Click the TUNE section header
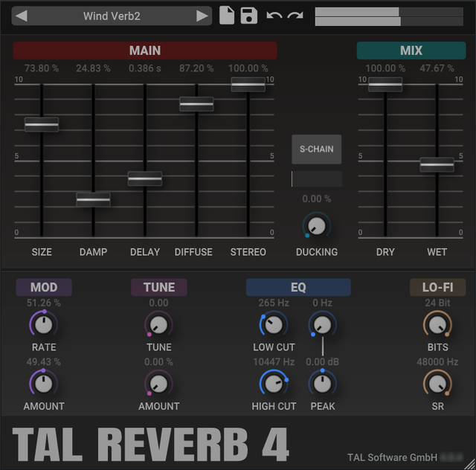Image resolution: width=476 pixels, height=470 pixels. pos(158,287)
